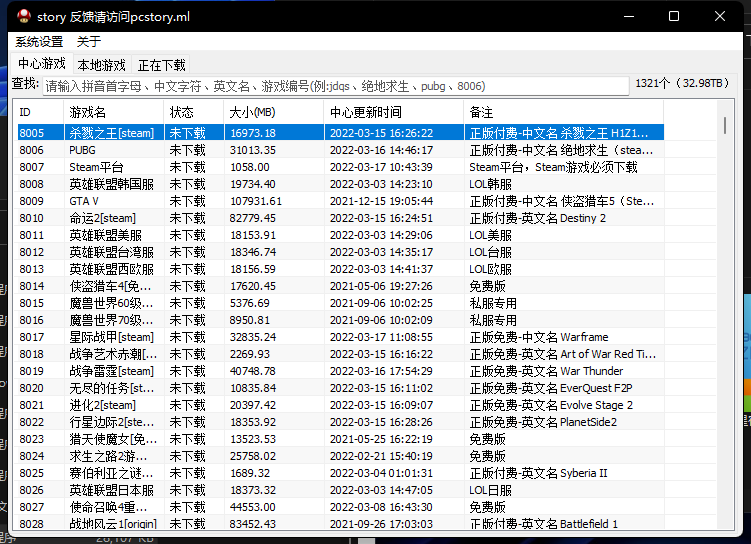Select the 英雄联盟西欧服 row
Image resolution: width=751 pixels, height=544 pixels.
[x=341, y=269]
